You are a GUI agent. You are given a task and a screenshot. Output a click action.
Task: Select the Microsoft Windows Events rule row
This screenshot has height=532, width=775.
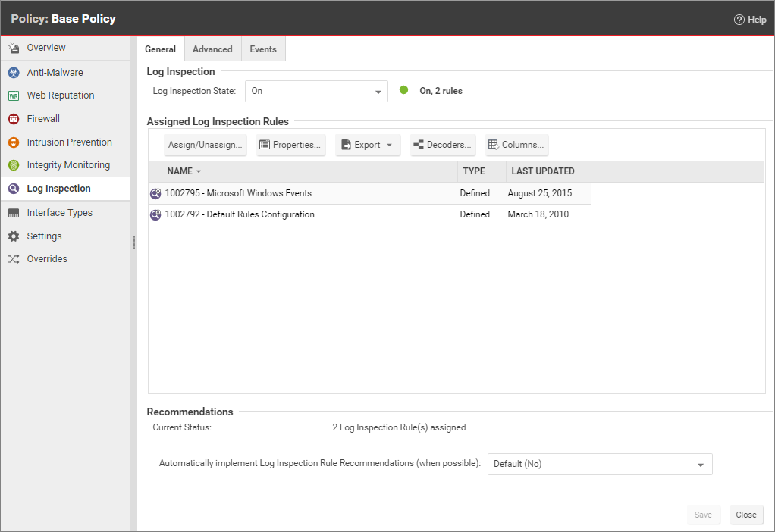(238, 193)
